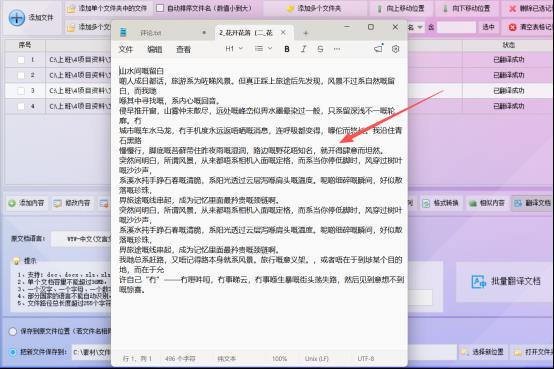
Task: Open the dropdown arrow left of the 选中 field
Action: coord(420,27)
